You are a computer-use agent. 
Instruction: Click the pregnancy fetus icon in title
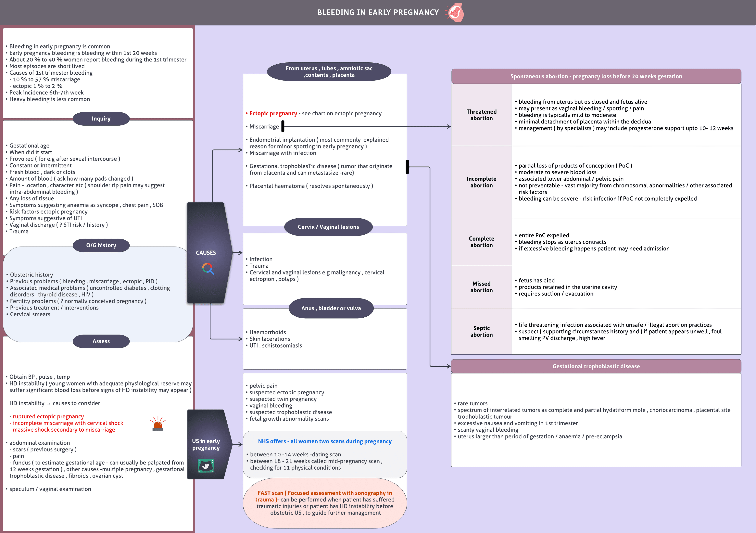(456, 13)
